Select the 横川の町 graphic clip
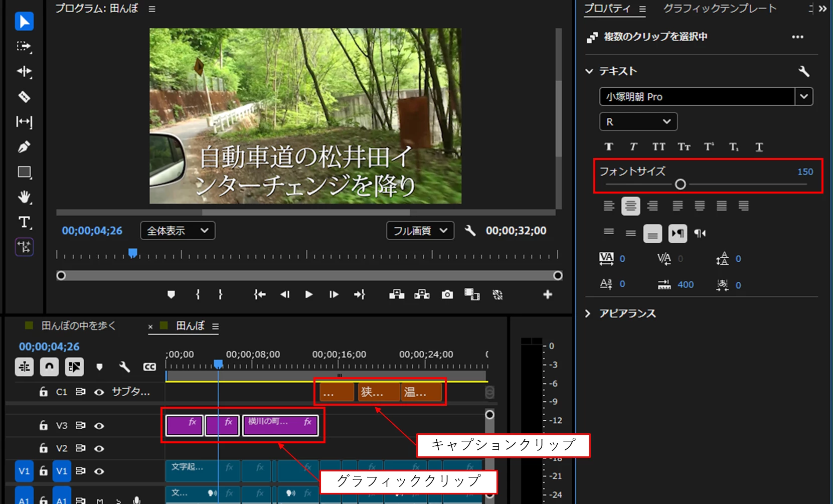The height and width of the screenshot is (504, 833). [x=280, y=426]
